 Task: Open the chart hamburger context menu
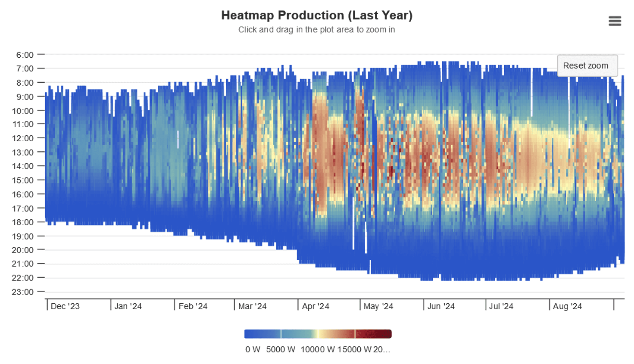615,21
